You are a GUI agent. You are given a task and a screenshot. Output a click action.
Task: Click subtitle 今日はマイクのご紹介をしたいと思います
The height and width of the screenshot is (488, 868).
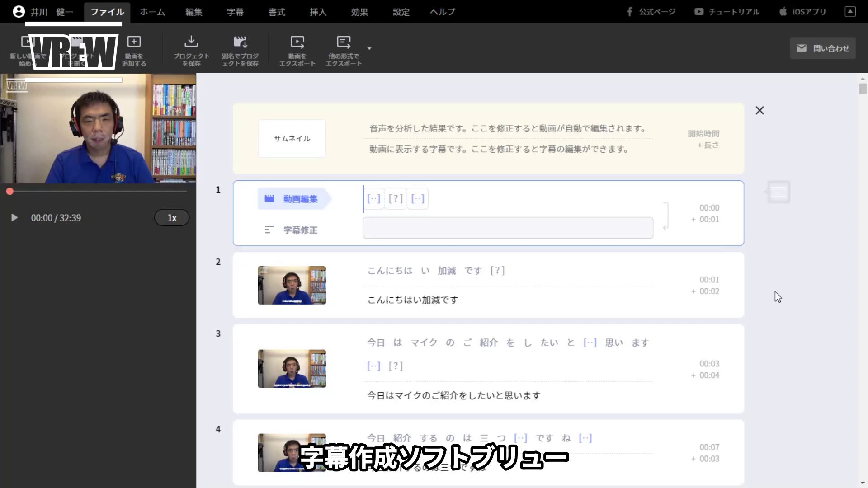pos(454,396)
